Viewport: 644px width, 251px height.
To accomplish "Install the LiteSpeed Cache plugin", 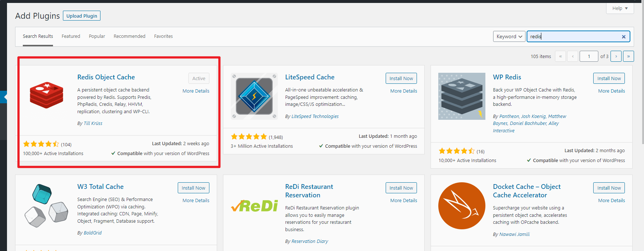I will tap(401, 78).
